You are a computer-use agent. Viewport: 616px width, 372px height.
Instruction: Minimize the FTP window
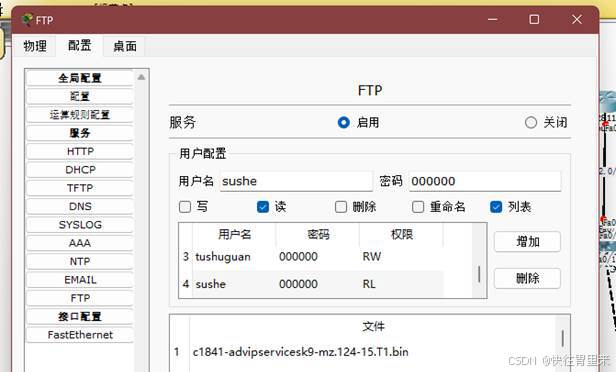[493, 19]
